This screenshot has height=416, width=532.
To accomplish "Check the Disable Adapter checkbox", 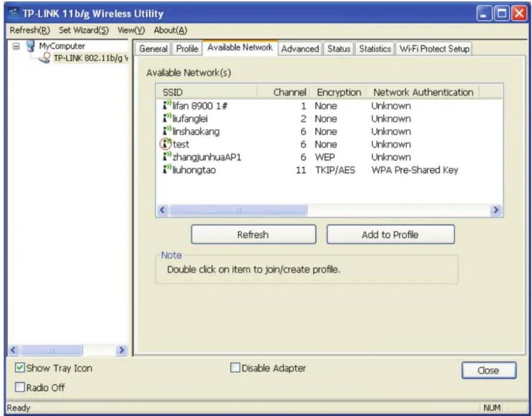I will [235, 367].
